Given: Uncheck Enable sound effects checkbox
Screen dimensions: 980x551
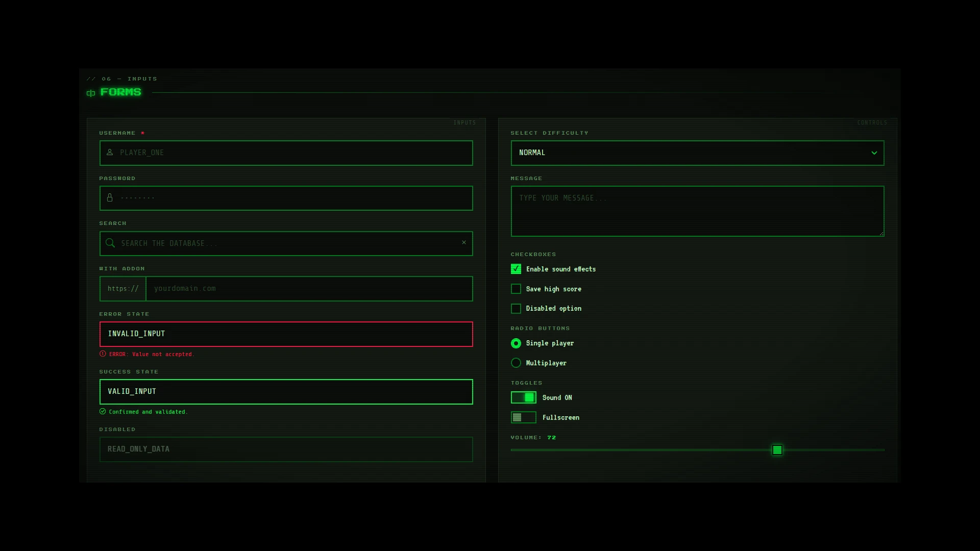Looking at the screenshot, I should tap(516, 269).
